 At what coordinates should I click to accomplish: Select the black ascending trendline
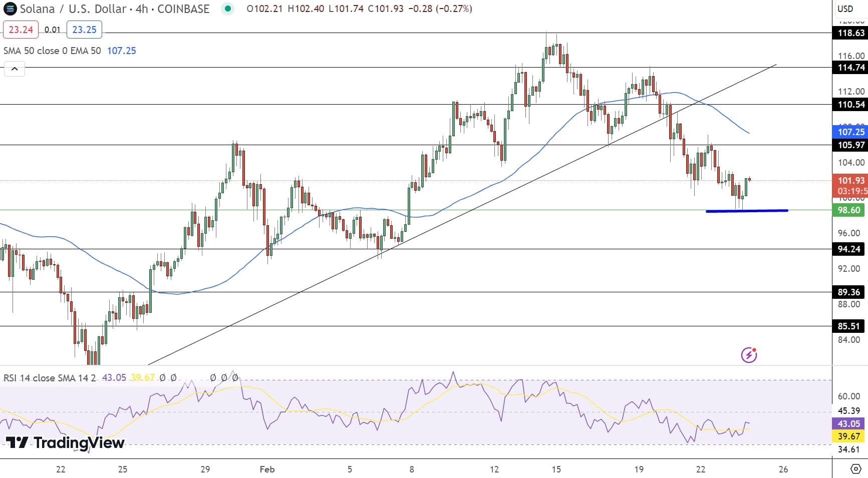(462, 215)
